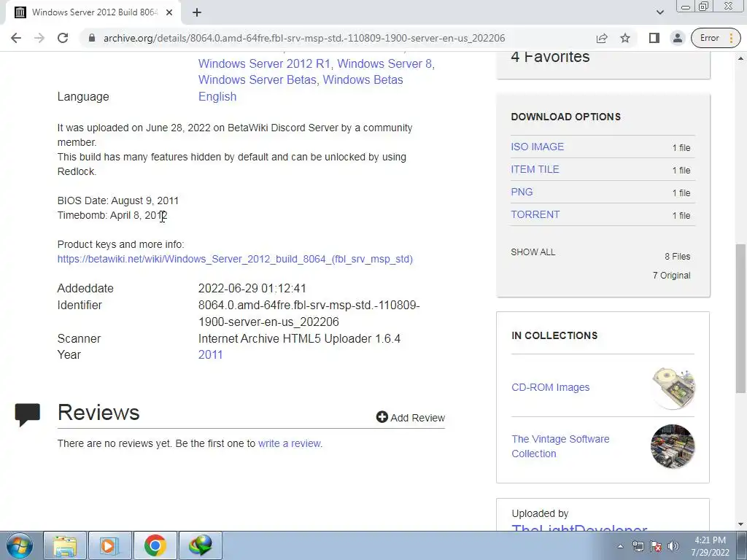The height and width of the screenshot is (560, 747).
Task: Expand the tab search chevron
Action: pyautogui.click(x=659, y=12)
